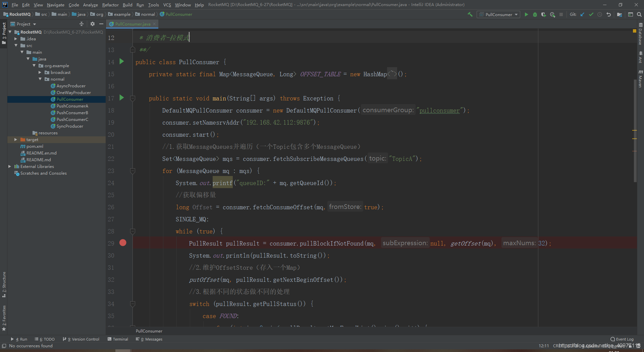Open the Navigate menu
This screenshot has height=352, width=644.
click(55, 5)
